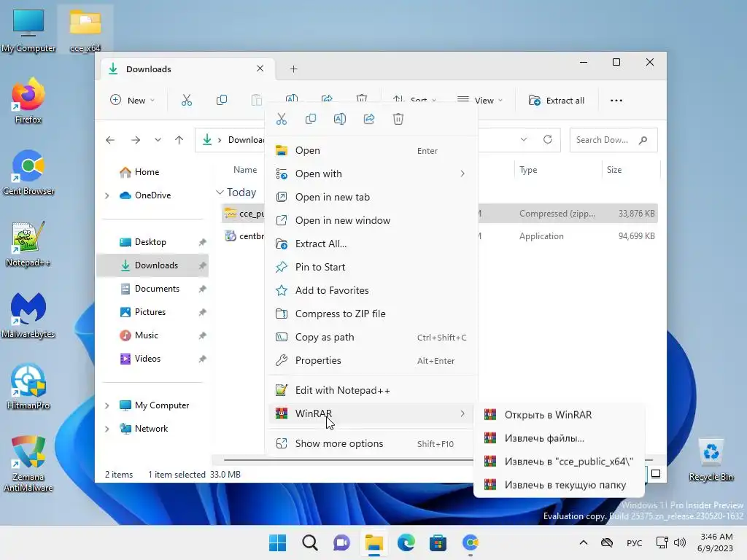The height and width of the screenshot is (560, 747).
Task: Click the Copy icon in Explorer toolbar
Action: tap(222, 101)
